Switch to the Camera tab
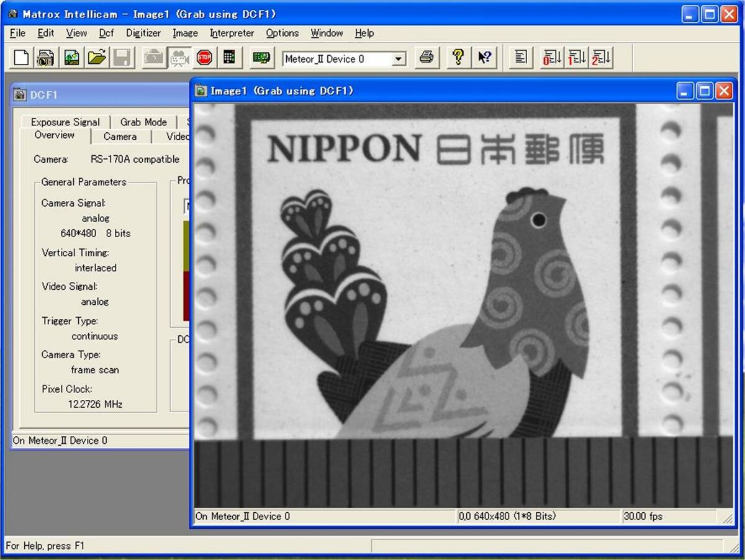Screen dimensions: 745x560 coord(120,137)
